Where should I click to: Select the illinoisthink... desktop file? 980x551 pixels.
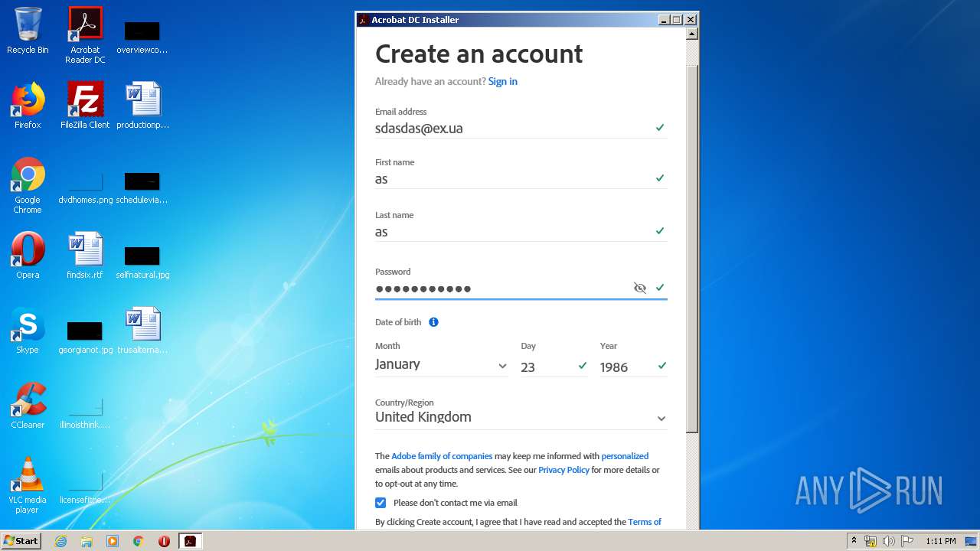[x=85, y=413]
